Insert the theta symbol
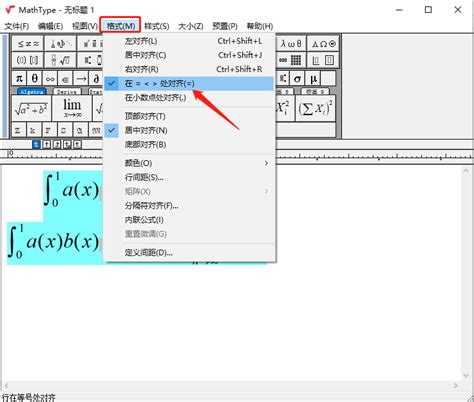 point(35,79)
